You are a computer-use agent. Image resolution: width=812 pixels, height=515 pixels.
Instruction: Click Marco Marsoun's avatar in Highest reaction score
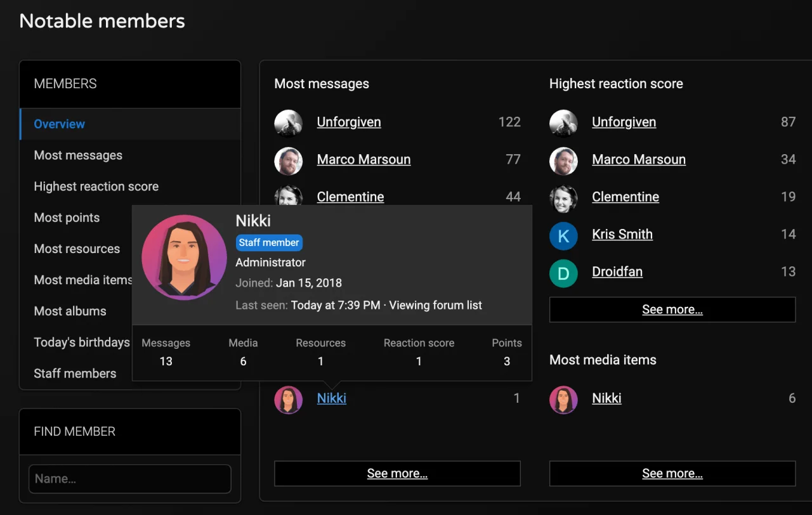[563, 160]
